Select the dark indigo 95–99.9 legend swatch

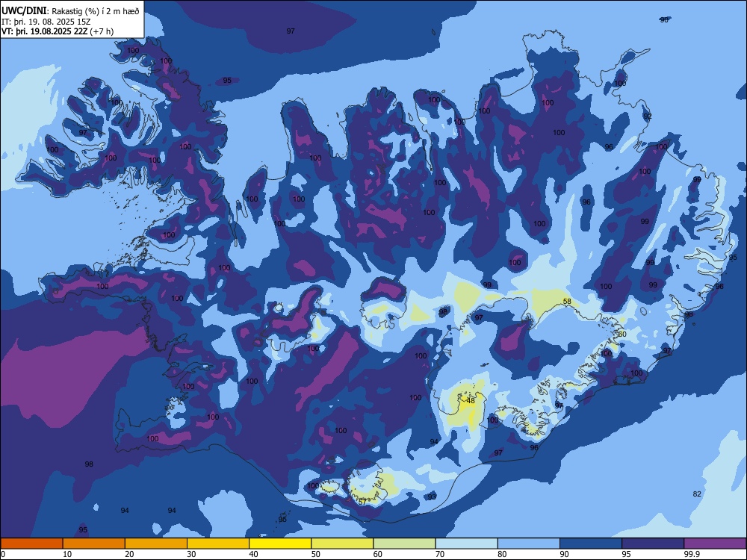point(653,544)
